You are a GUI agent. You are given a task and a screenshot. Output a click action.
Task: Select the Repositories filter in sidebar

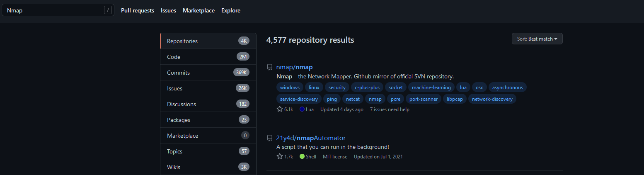[x=208, y=41]
